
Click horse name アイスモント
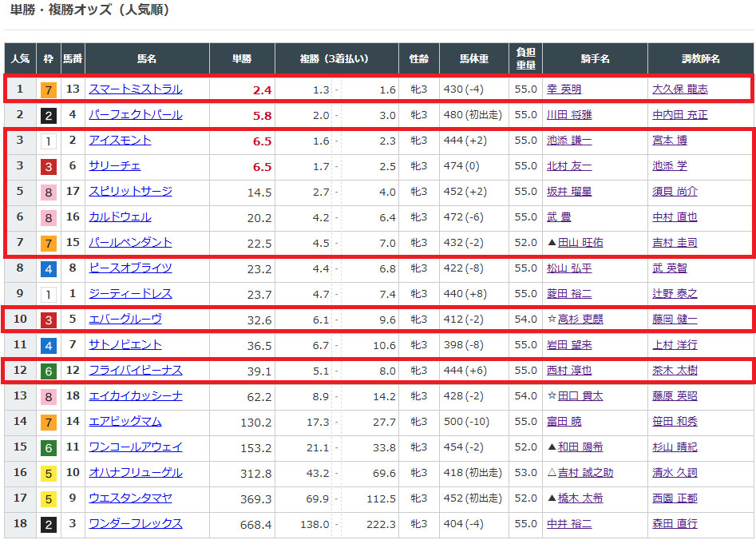(120, 141)
